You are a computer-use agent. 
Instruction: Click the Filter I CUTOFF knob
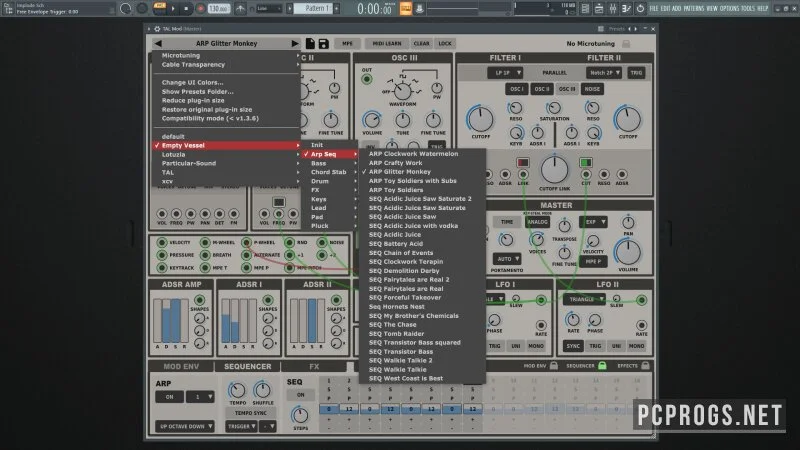coord(480,119)
